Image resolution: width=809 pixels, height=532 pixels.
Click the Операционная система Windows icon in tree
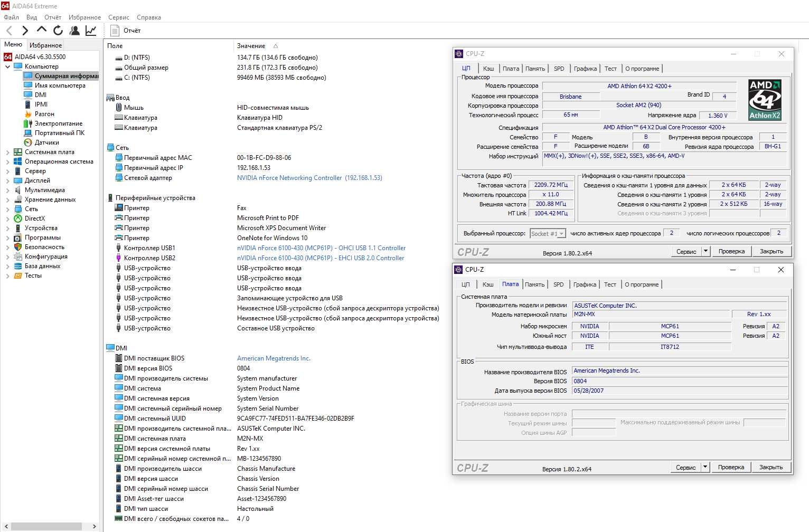click(x=18, y=161)
